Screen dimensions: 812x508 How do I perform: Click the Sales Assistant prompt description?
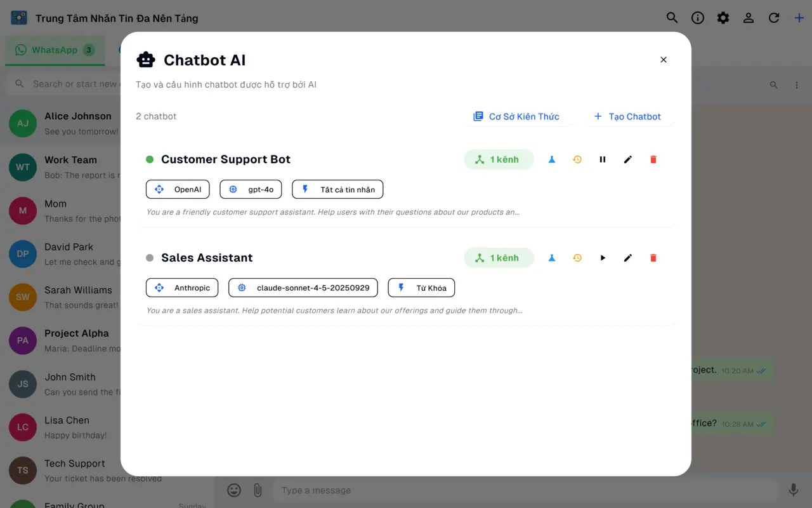334,311
